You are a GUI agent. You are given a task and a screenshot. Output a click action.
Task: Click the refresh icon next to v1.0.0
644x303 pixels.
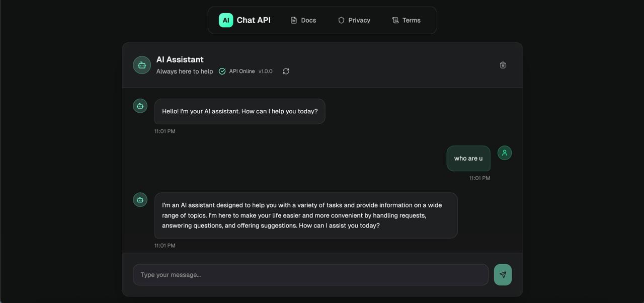click(286, 71)
